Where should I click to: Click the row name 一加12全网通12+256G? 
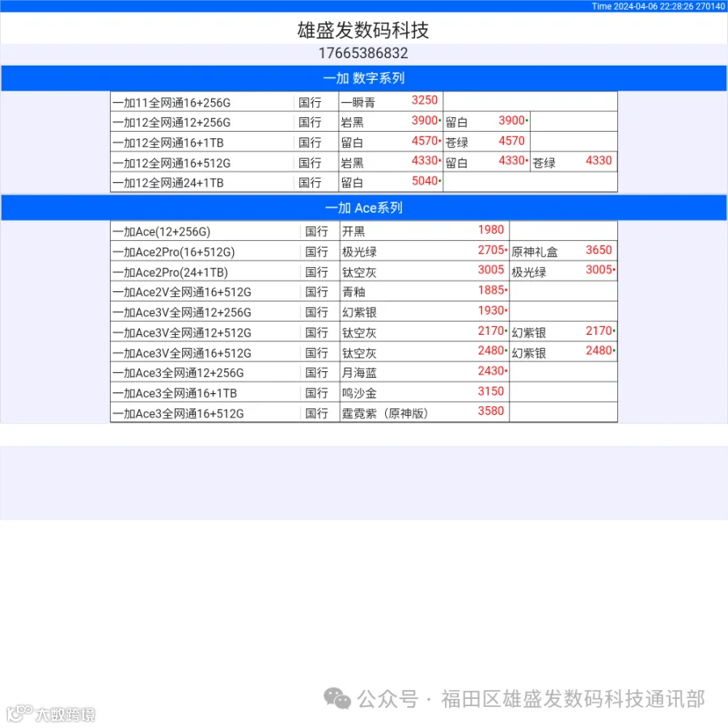tap(171, 123)
